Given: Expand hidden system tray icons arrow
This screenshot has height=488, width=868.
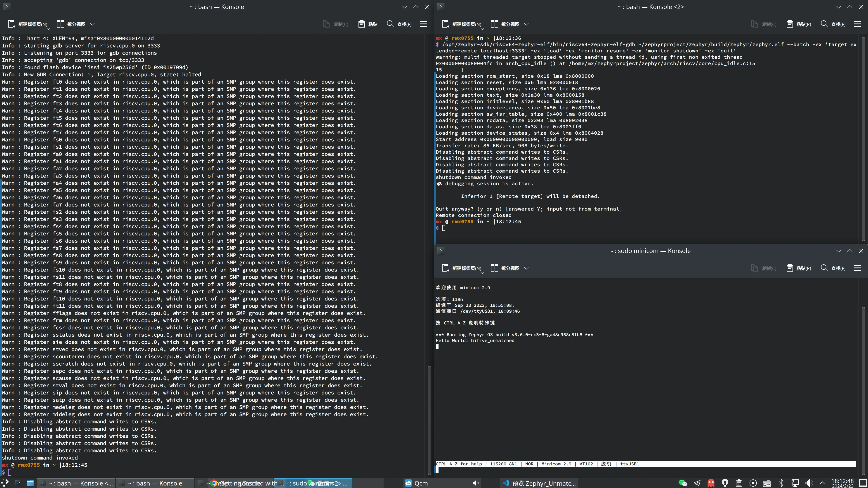Looking at the screenshot, I should (x=822, y=483).
